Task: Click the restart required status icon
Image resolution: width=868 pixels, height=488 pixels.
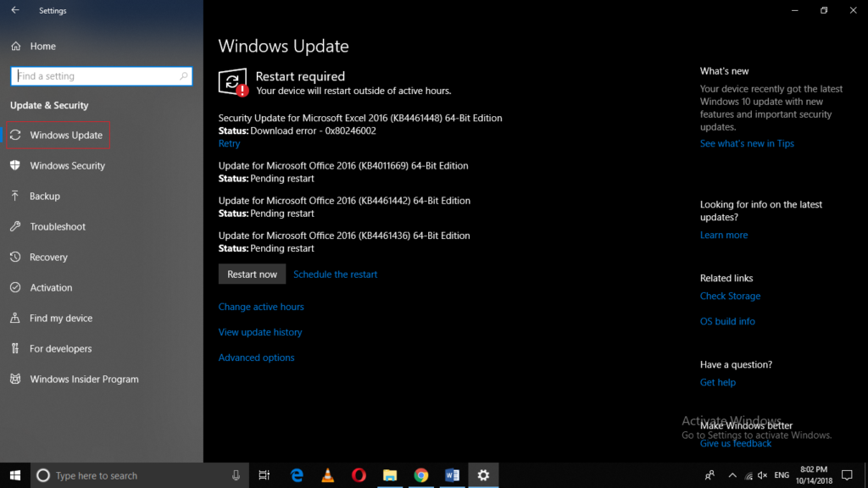Action: (x=233, y=82)
